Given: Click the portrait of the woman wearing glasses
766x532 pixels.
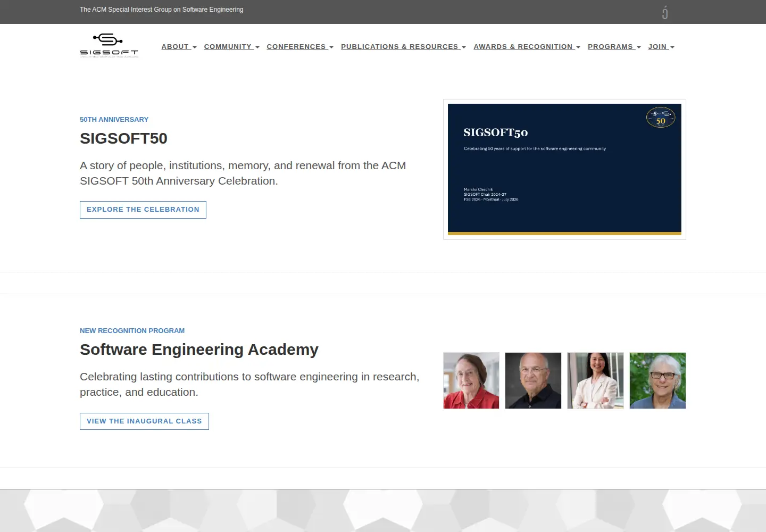Looking at the screenshot, I should (x=657, y=380).
